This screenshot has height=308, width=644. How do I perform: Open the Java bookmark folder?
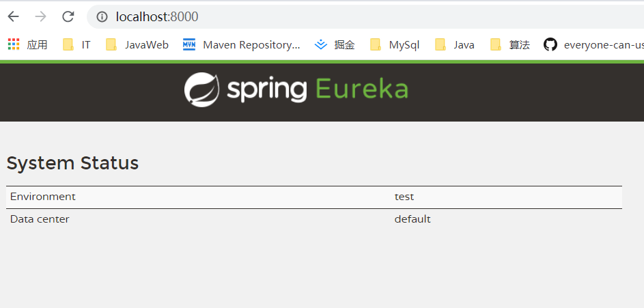pos(455,45)
